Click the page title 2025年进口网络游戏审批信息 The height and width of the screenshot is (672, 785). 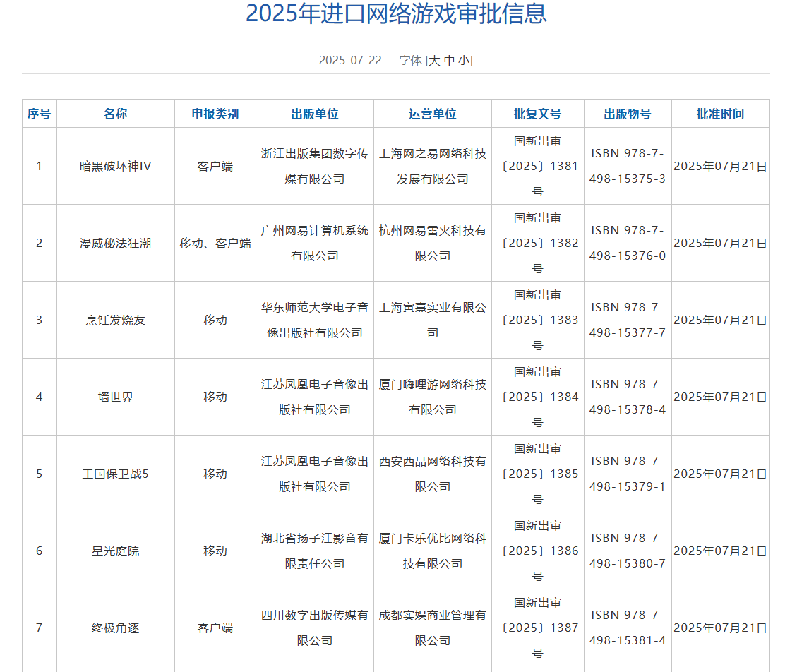396,13
